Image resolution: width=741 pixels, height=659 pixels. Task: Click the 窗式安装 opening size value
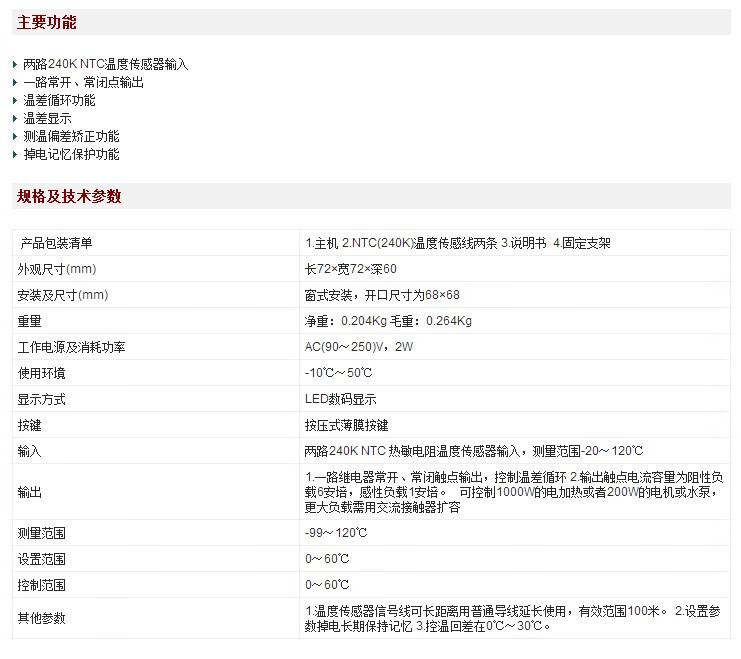click(382, 295)
